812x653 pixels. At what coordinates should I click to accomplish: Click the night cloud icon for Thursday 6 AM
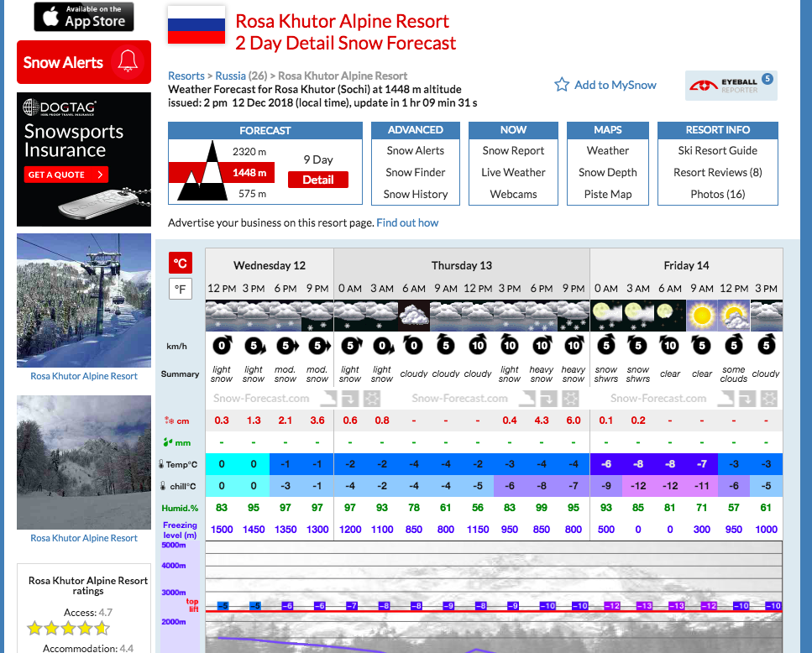point(414,315)
